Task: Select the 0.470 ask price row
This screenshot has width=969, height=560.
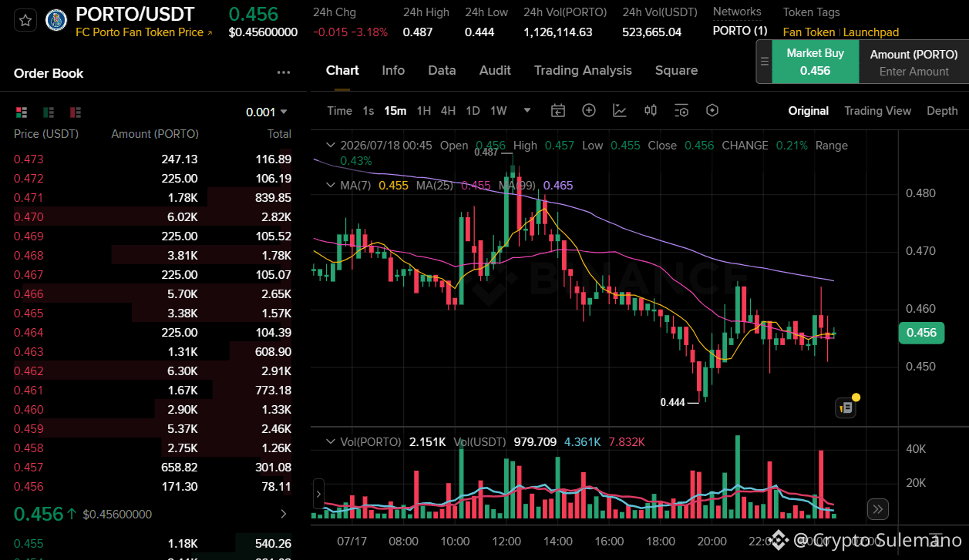Action: tap(153, 217)
